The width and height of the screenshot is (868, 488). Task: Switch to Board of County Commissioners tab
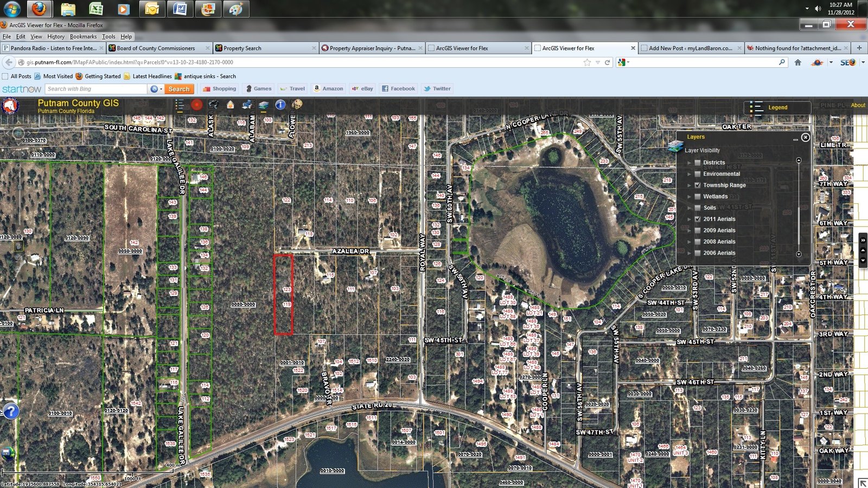pos(159,48)
